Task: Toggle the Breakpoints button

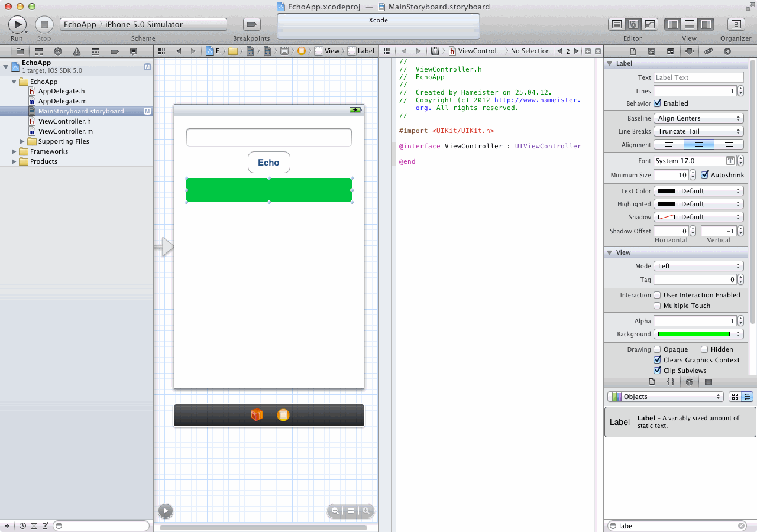Action: tap(252, 24)
